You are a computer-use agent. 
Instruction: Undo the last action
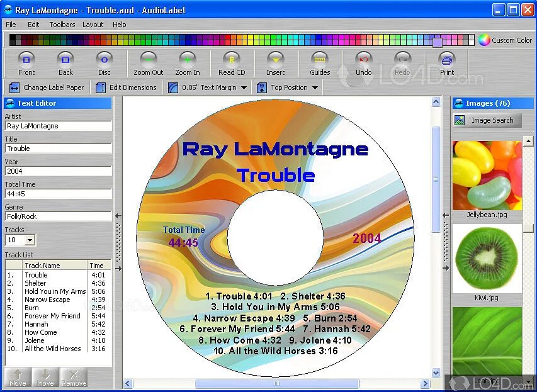[x=363, y=64]
